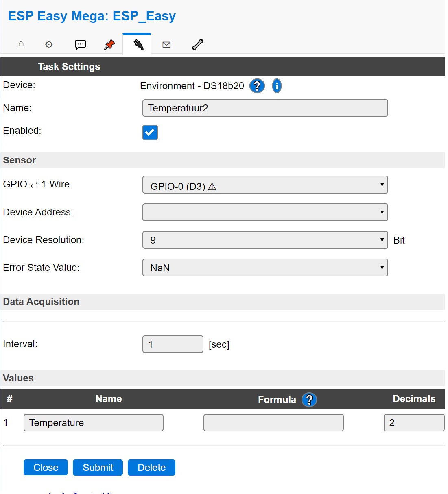Click the Close button
Viewport: 448px width, 494px height.
coord(46,468)
